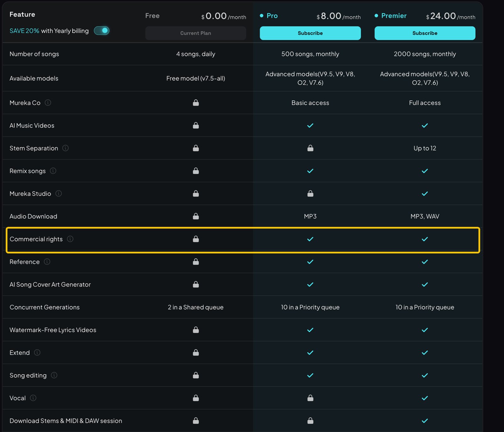Click the Free lock for Audio Download
Image resolution: width=504 pixels, height=432 pixels.
[196, 216]
